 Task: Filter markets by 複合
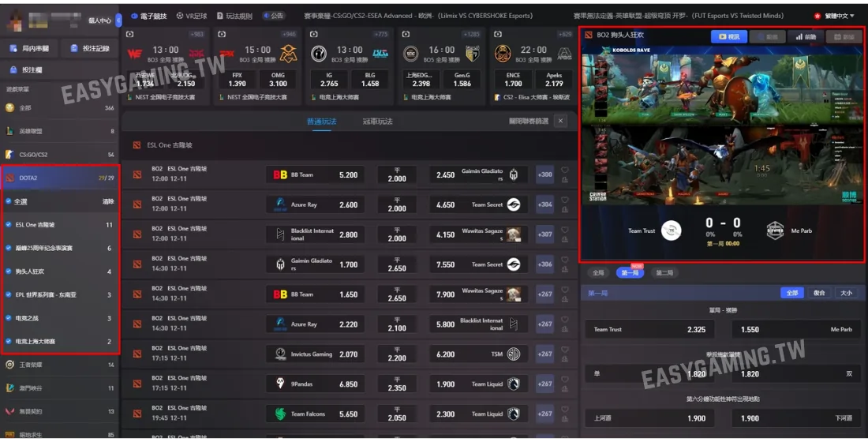(x=819, y=293)
